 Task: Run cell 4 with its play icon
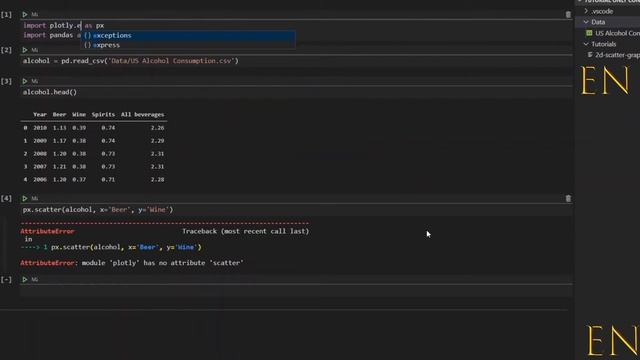pyautogui.click(x=25, y=198)
